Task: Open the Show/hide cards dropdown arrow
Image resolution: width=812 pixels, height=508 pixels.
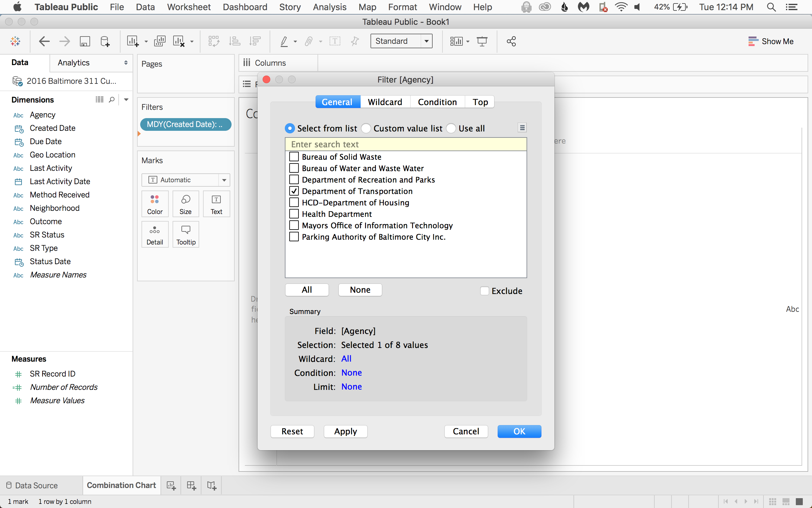Action: (468, 42)
